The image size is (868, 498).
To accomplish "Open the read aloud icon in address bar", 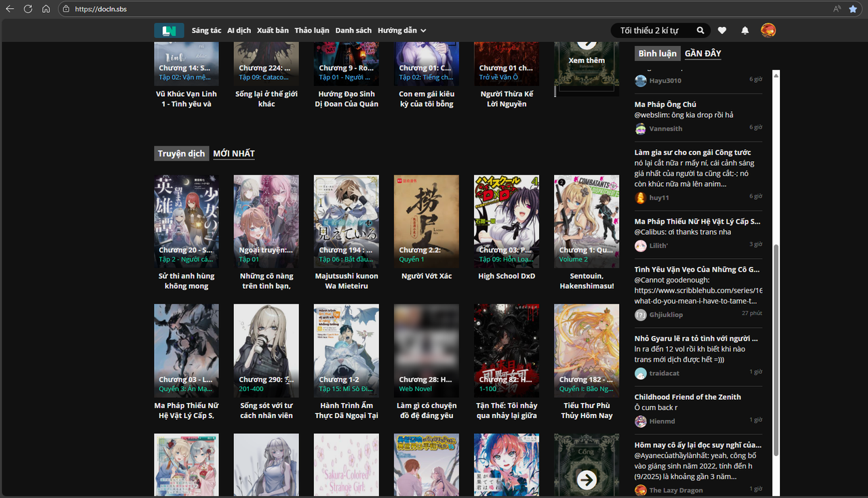I will click(837, 9).
